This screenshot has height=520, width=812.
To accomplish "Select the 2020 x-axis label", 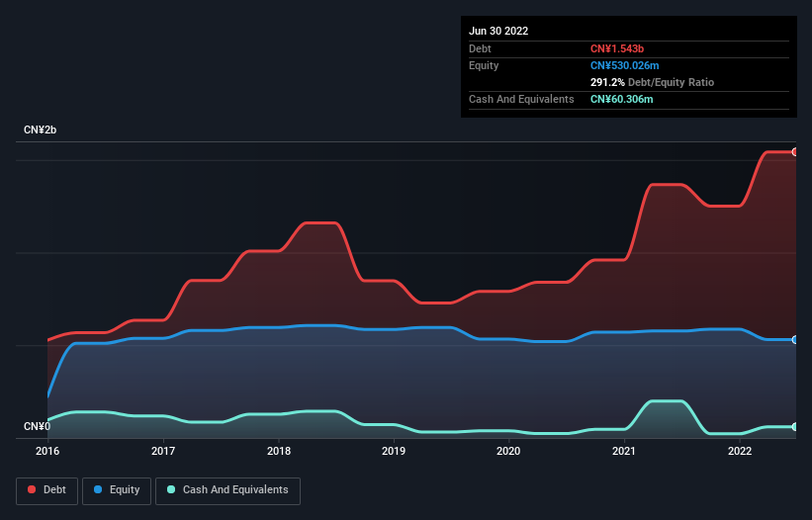I will click(508, 451).
